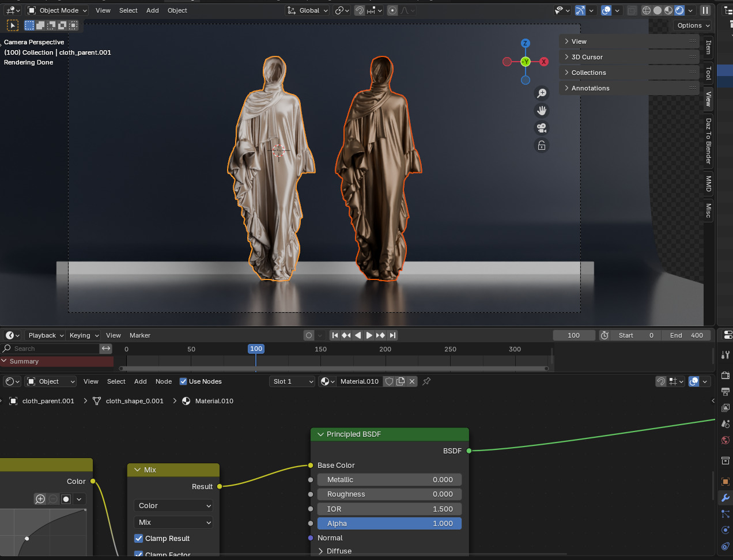Open the Scene properties icon
Screen dimensions: 733x560
(726, 424)
